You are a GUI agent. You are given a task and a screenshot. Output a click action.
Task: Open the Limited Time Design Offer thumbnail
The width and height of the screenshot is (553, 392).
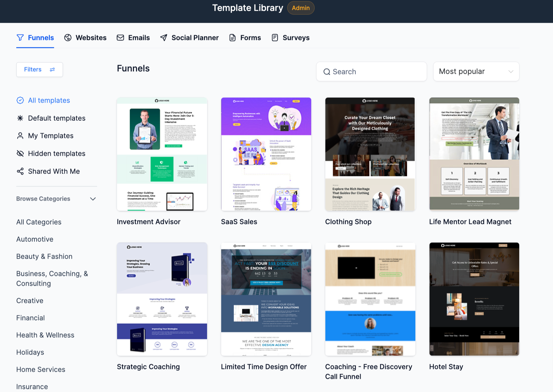[x=266, y=299]
